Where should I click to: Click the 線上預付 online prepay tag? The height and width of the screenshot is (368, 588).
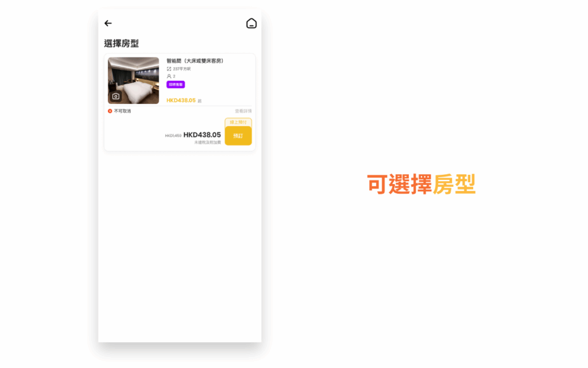coord(238,122)
